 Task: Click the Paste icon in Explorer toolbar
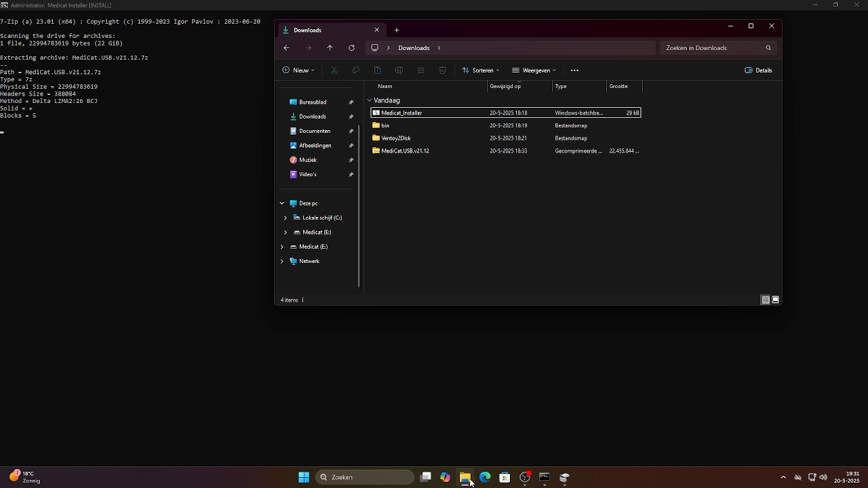click(377, 70)
